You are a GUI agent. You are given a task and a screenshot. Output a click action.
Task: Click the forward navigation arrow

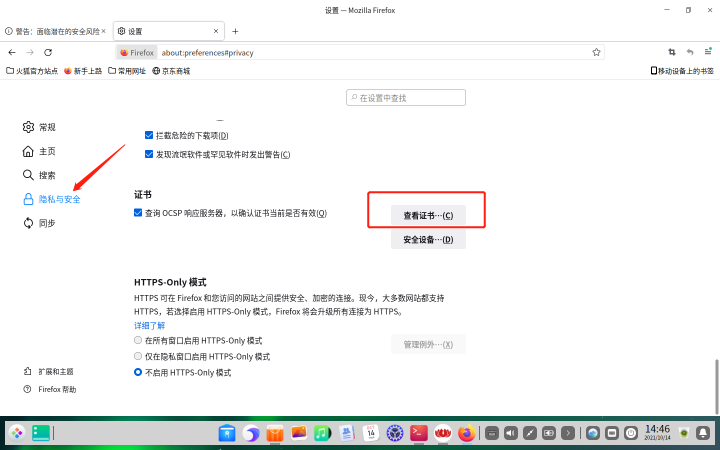click(x=30, y=52)
